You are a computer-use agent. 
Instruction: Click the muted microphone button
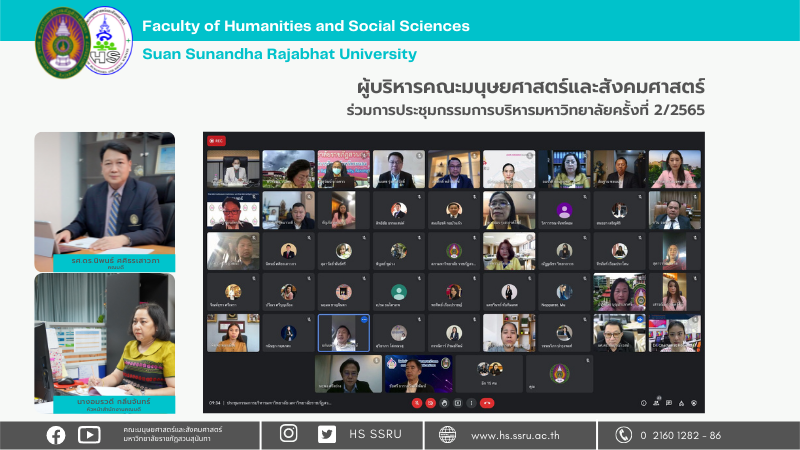pos(417,403)
